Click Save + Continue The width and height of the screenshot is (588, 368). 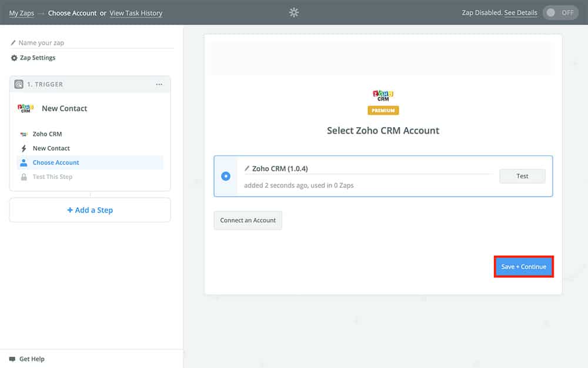pos(523,266)
